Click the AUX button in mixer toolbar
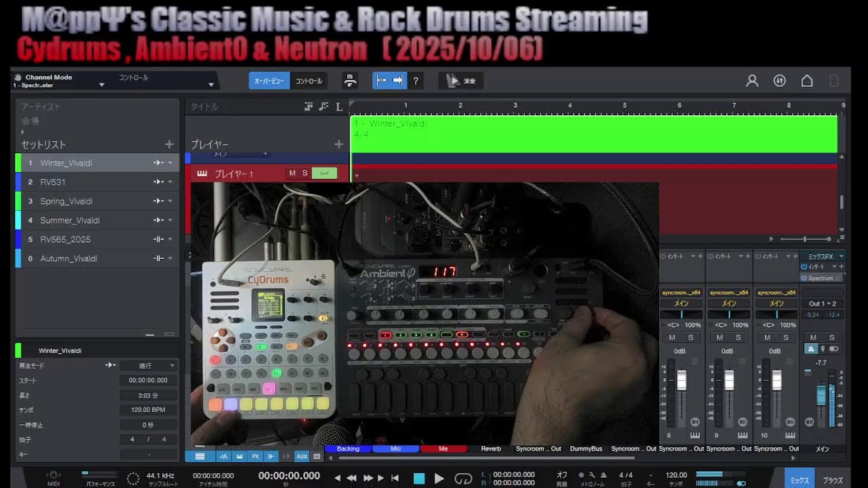The height and width of the screenshot is (488, 868). [302, 456]
